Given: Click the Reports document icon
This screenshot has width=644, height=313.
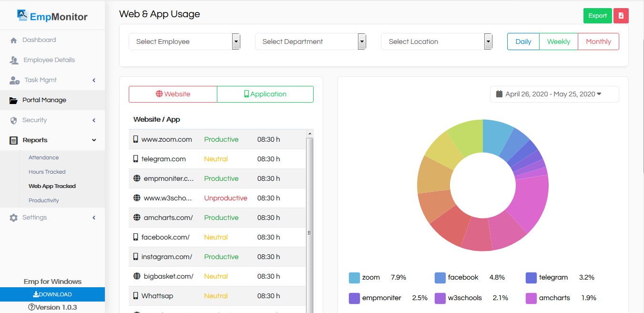Looking at the screenshot, I should [13, 141].
